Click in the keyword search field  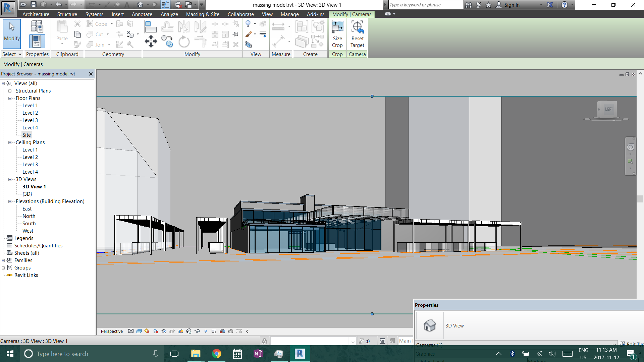pyautogui.click(x=426, y=5)
